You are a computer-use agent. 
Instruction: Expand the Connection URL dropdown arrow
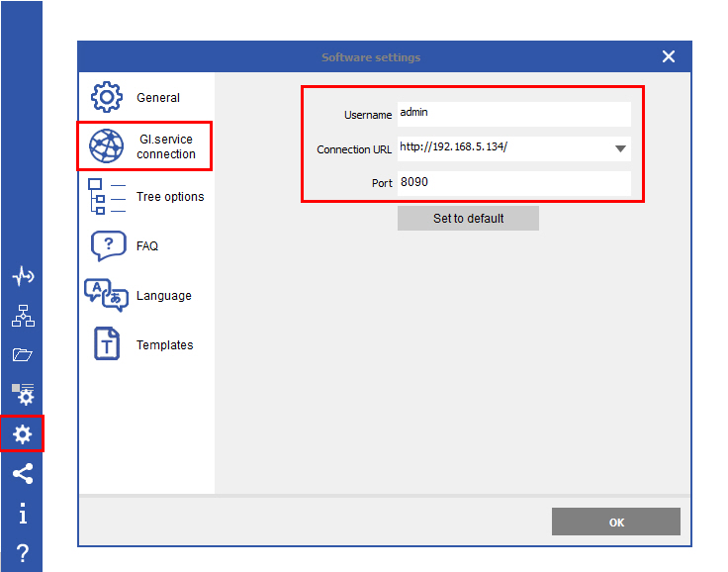[x=620, y=149]
